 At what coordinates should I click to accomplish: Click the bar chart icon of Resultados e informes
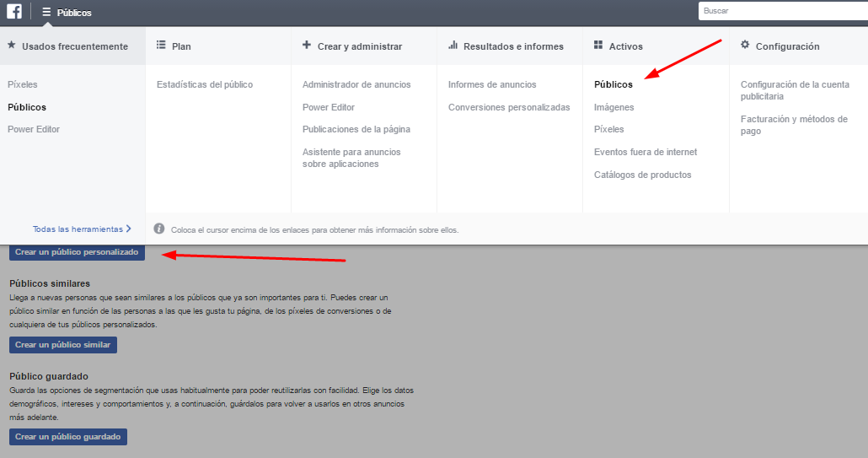453,45
